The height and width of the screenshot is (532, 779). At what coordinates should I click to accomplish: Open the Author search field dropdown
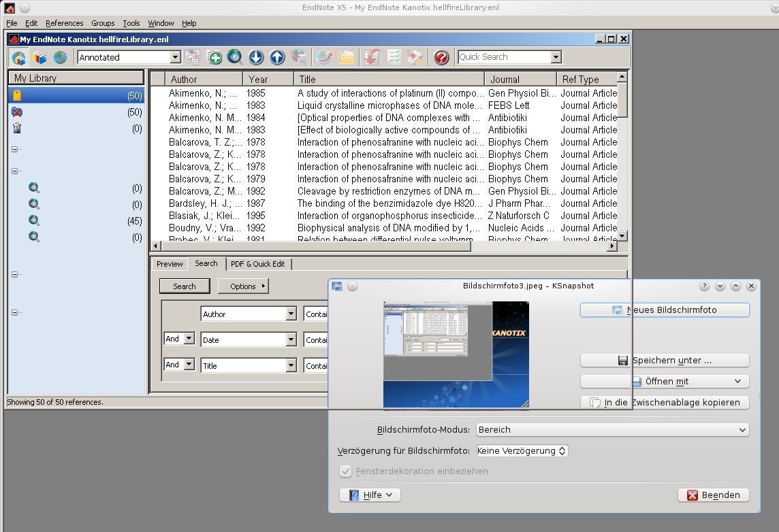click(291, 314)
